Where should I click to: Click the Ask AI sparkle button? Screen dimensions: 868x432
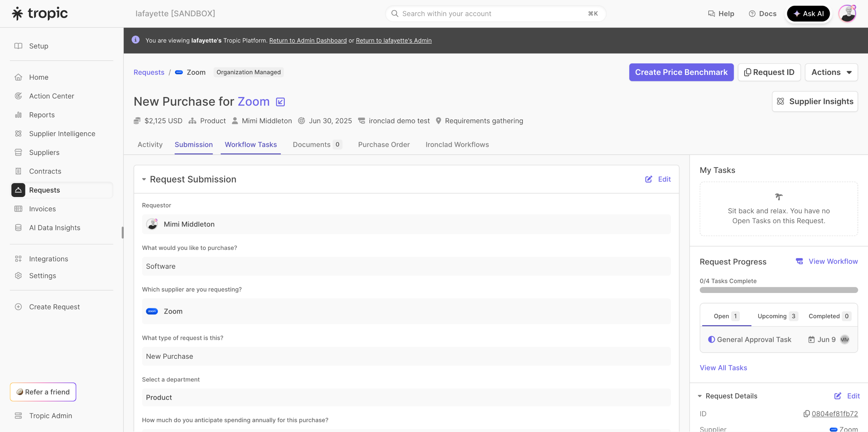coord(808,14)
